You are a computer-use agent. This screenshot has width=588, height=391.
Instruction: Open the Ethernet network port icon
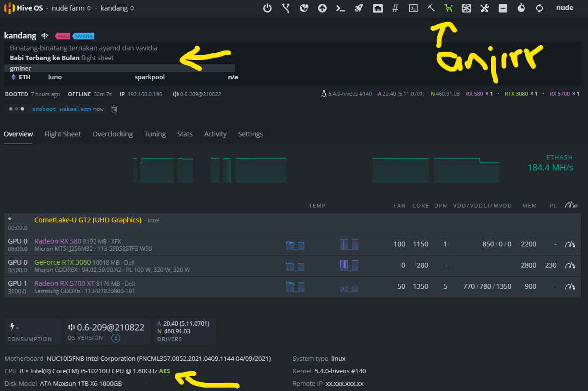(378, 8)
